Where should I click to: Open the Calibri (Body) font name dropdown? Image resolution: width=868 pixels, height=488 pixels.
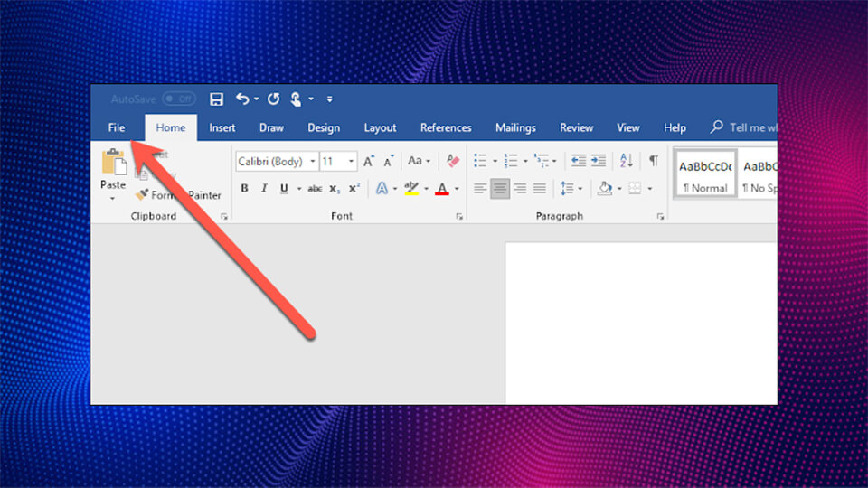313,161
